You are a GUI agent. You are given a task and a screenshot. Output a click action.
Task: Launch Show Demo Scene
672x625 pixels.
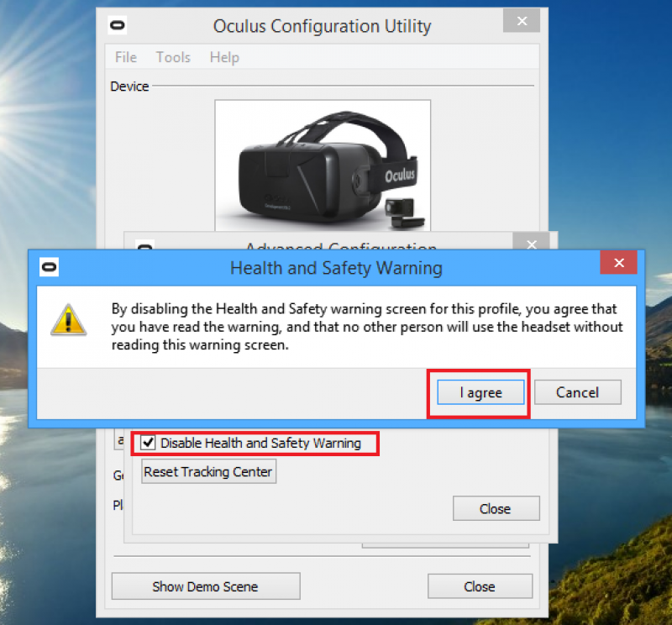[x=206, y=586]
